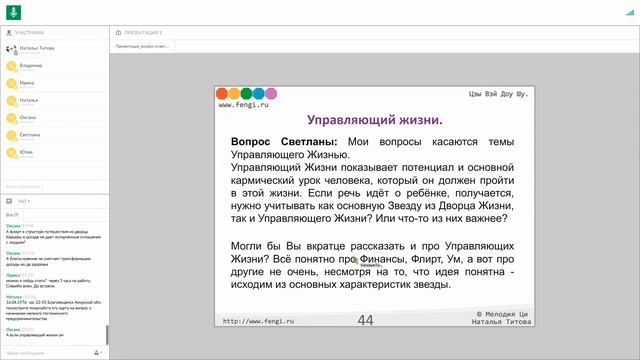Select participant name Юлия
This screenshot has height=360, width=640.
click(26, 152)
